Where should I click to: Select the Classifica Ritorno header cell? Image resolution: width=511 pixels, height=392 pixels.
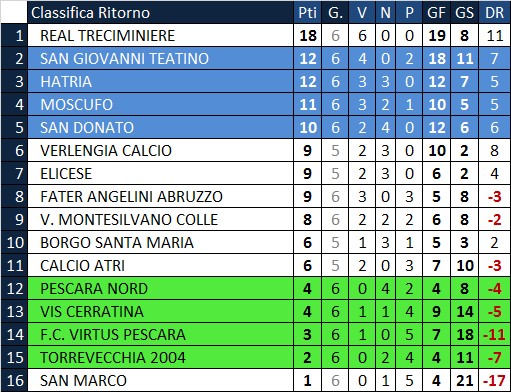pos(160,13)
